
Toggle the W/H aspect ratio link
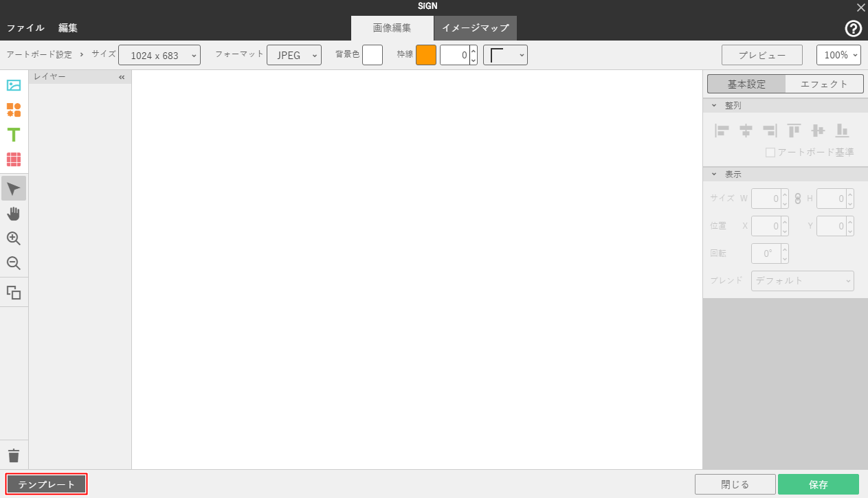(x=799, y=199)
